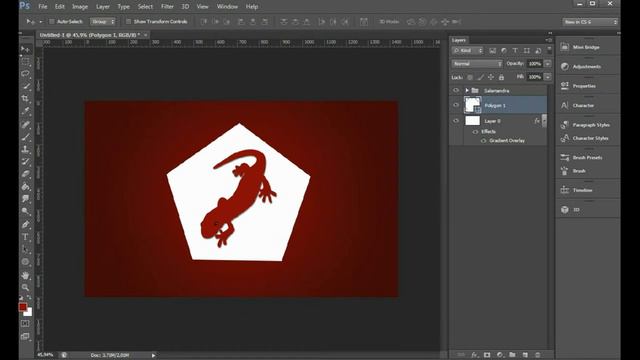Toggle Gradient Overlay effect visibility
The height and width of the screenshot is (360, 640).
[x=484, y=140]
